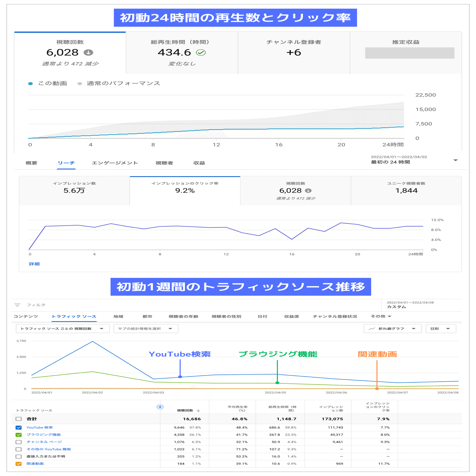Select the インプレッション数 5.6万 card

(74, 191)
